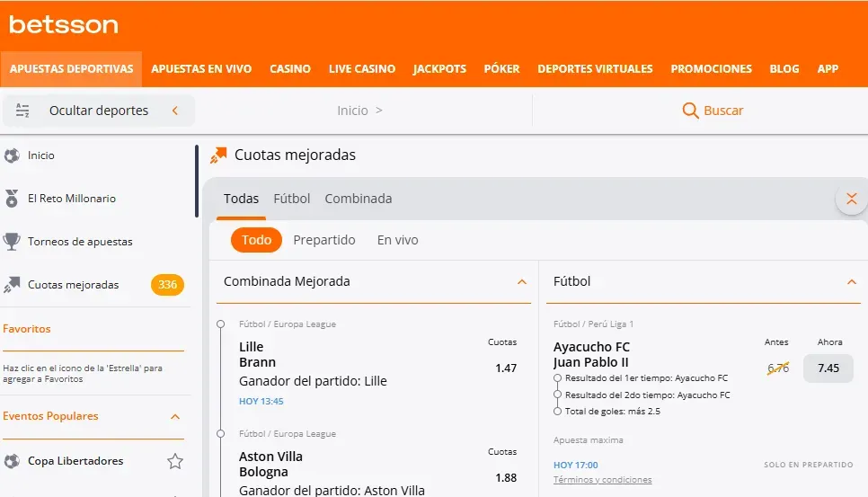Click the sidebar vertical scrollbar
Viewport: 868px width, 497px height.
tap(197, 181)
